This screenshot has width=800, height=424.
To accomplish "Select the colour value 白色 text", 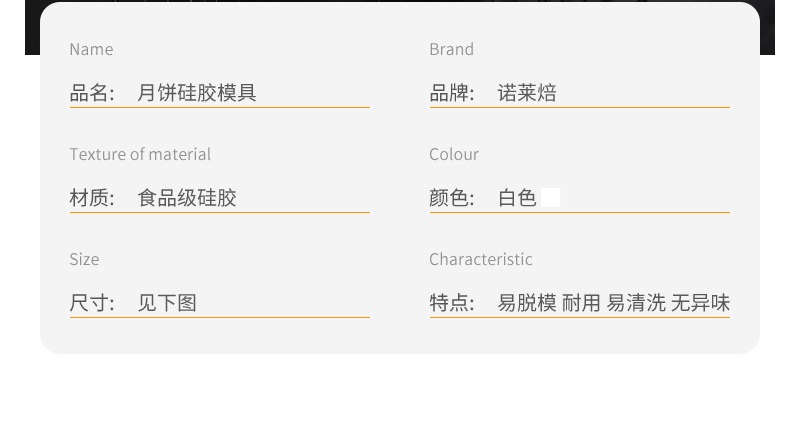I will 517,198.
